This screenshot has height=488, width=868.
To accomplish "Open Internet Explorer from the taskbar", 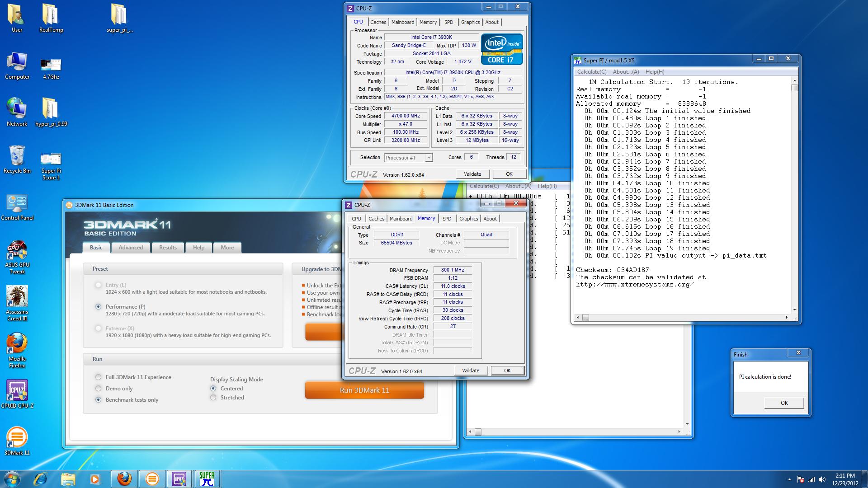I will [x=41, y=479].
